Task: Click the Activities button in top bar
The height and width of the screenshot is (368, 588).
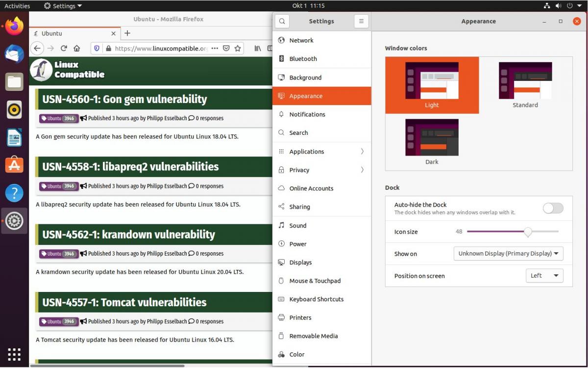Action: click(17, 6)
